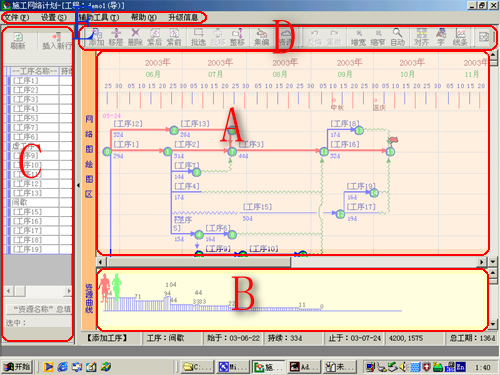
Task: Click the 增宽 widen zoom icon
Action: pyautogui.click(x=359, y=37)
